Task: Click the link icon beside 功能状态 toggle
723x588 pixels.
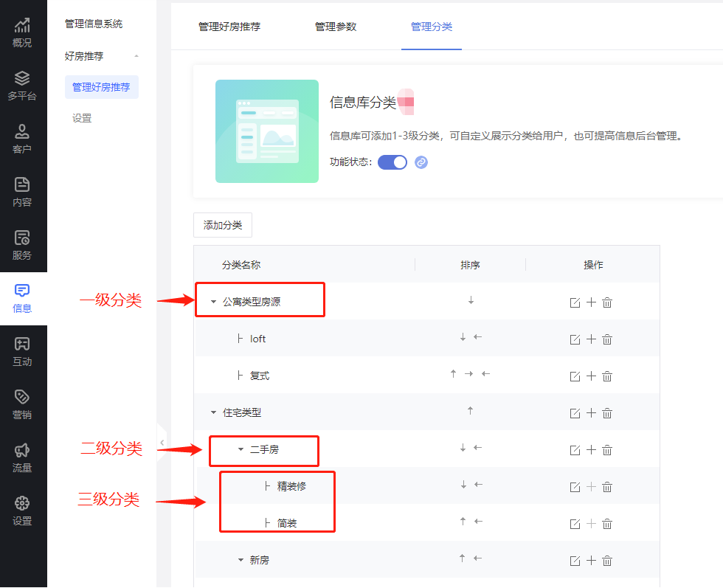Action: point(421,162)
